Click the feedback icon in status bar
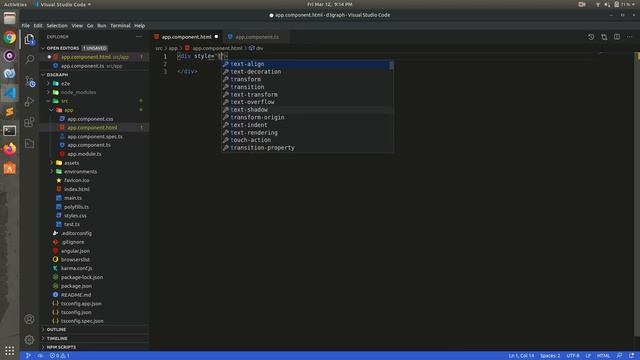Screen dimensions: 640x360 click(619, 356)
